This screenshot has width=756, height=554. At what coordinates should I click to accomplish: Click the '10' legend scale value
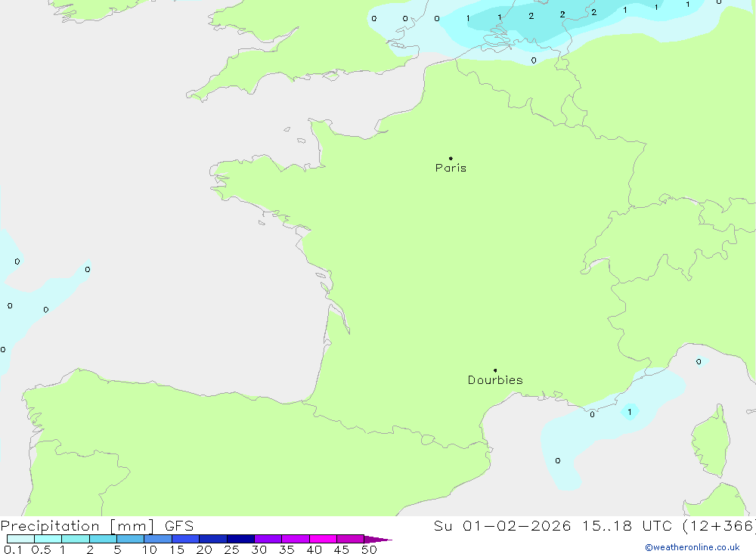[150, 549]
